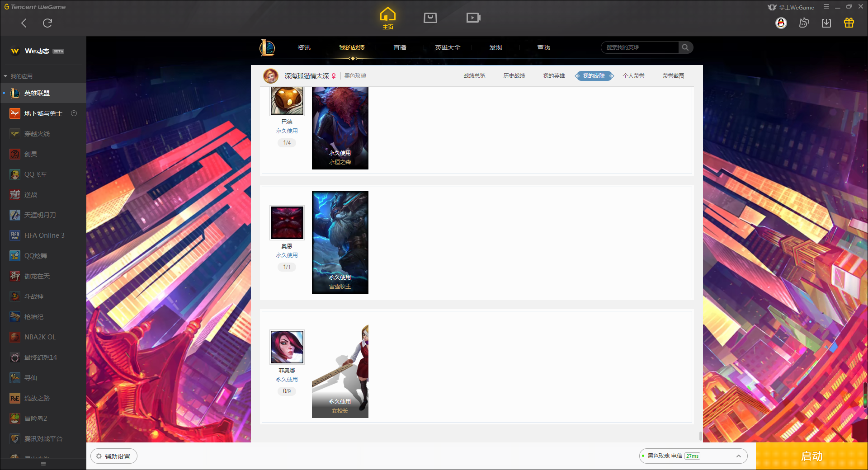Select 腾讯对战平台 in the sidebar
868x470 pixels.
point(43,439)
